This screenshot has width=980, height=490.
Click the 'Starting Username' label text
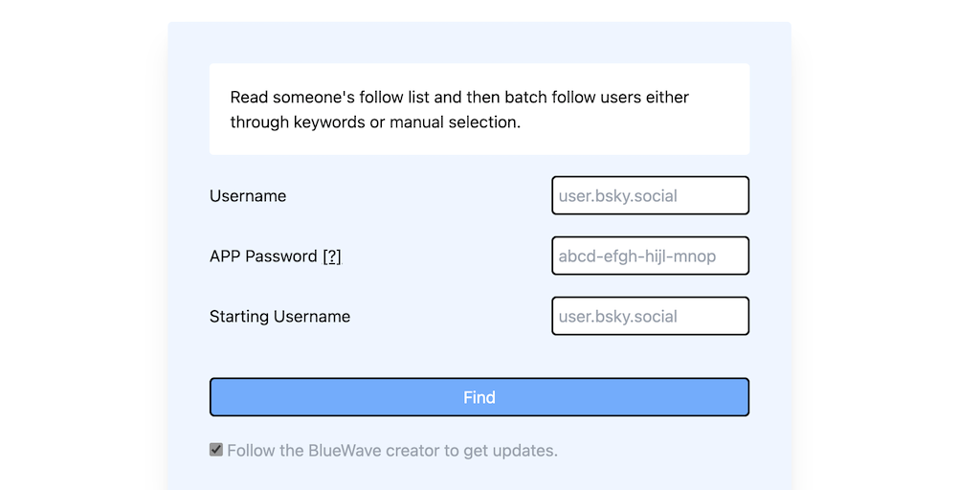279,317
